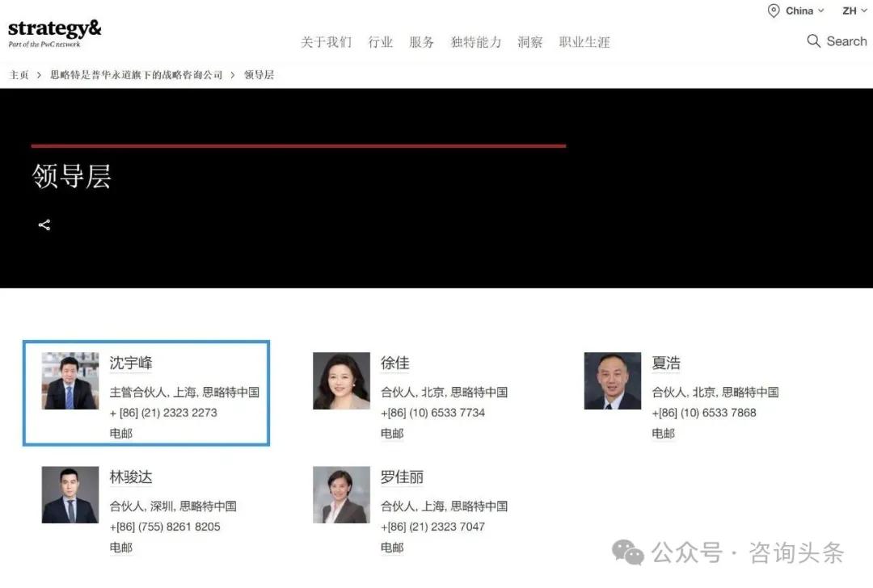873x588 pixels.
Task: Click the 'Part of the PwC network' tagline
Action: [44, 44]
